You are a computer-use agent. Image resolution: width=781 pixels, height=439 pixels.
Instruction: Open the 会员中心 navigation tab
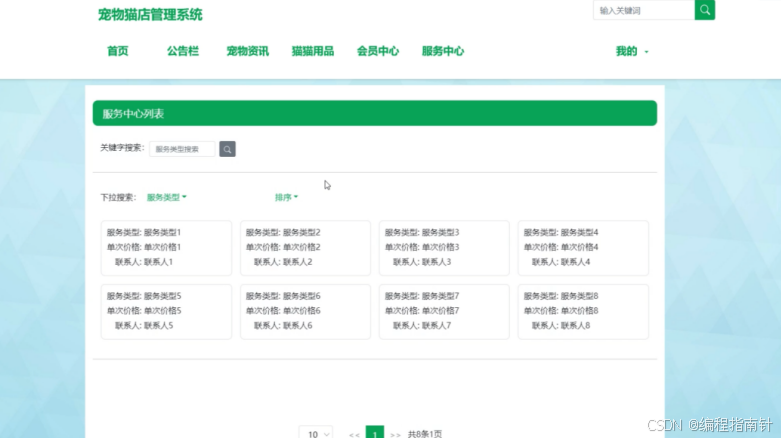378,51
